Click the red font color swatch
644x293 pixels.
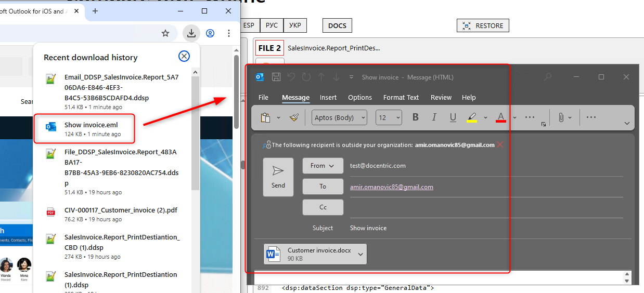(501, 117)
